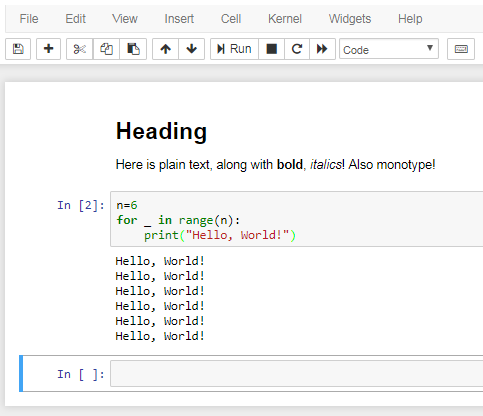This screenshot has height=416, width=483.
Task: Restart kernel with the circular arrow icon
Action: click(297, 49)
